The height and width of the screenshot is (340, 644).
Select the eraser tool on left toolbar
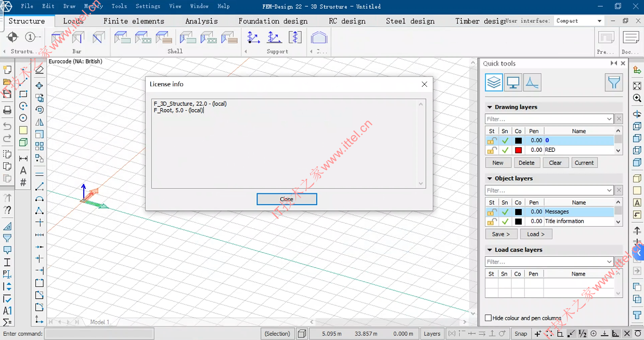point(40,70)
